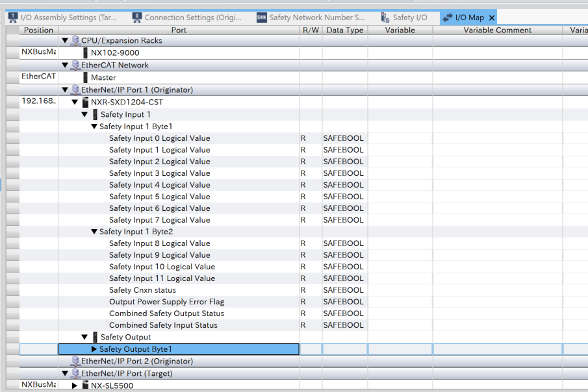
Task: Click the SNN tab icon
Action: (262, 18)
